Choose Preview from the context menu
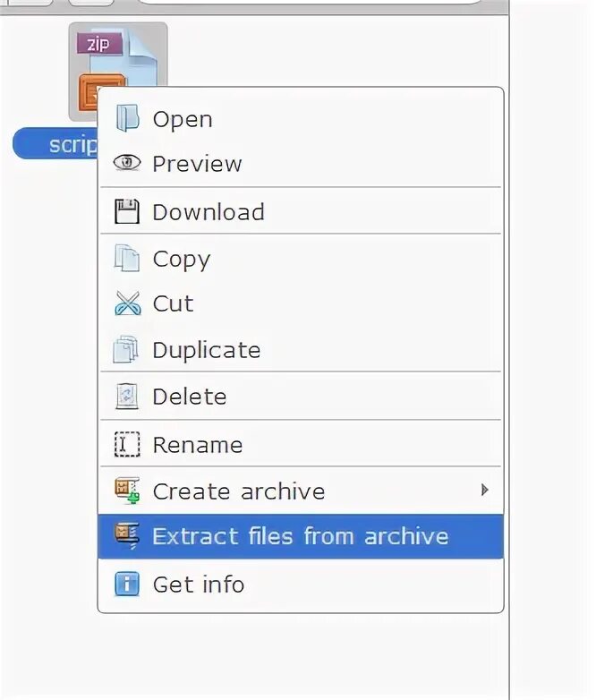The height and width of the screenshot is (700, 596). tap(301, 164)
